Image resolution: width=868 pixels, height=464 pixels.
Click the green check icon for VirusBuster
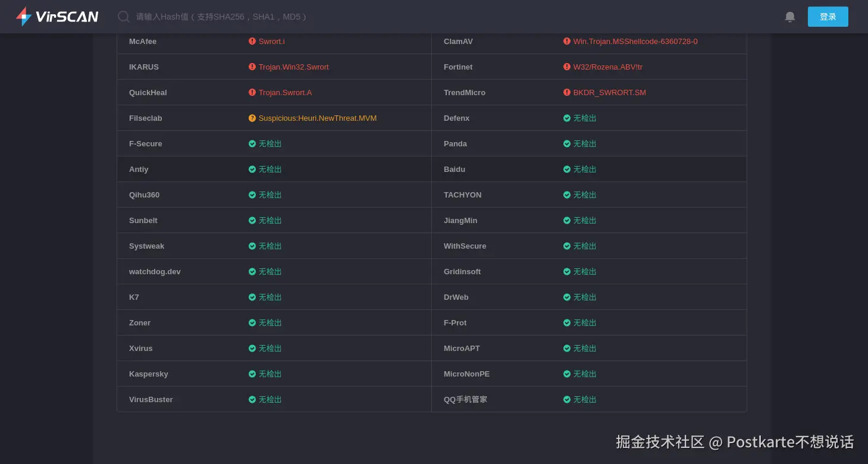pos(252,400)
